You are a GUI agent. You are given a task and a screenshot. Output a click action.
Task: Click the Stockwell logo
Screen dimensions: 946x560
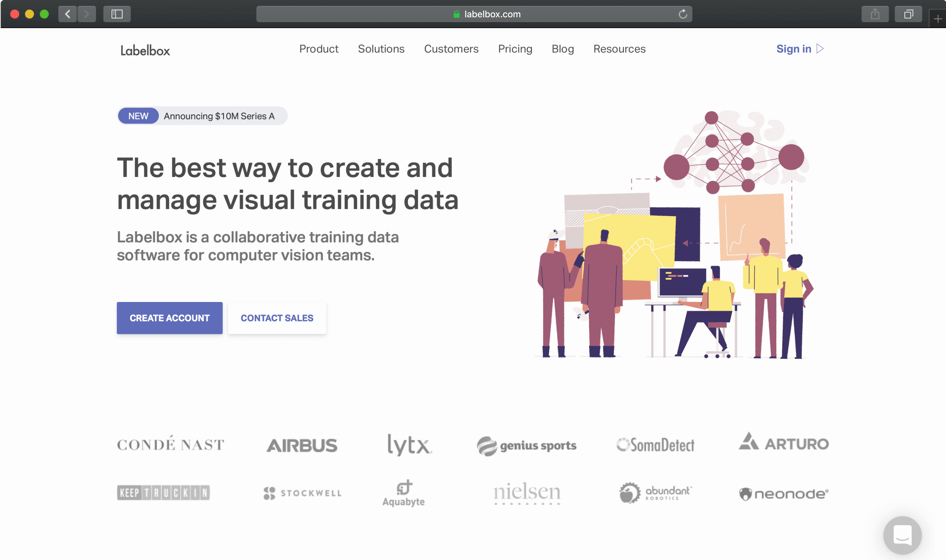[302, 493]
